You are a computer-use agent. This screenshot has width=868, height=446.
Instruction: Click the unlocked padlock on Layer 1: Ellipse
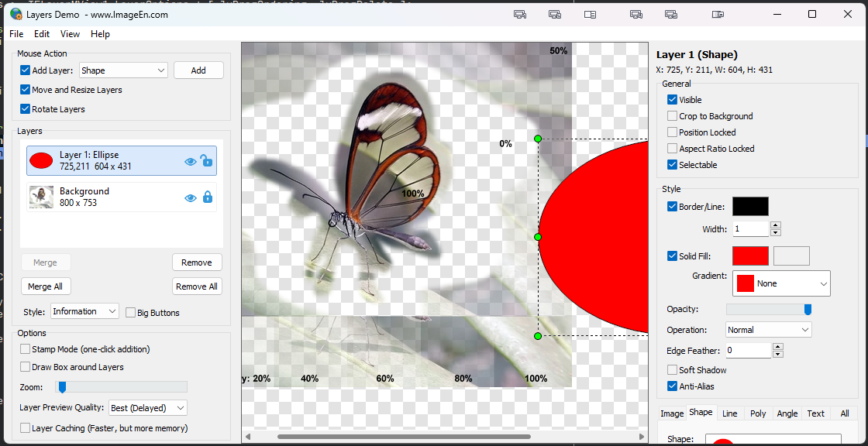pyautogui.click(x=206, y=160)
